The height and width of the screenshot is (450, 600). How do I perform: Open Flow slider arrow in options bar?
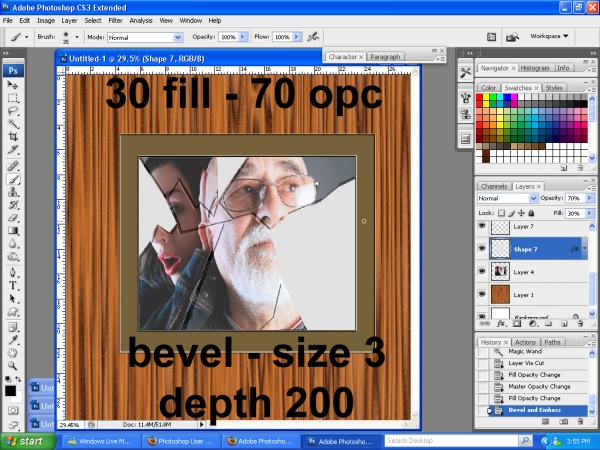[x=297, y=37]
